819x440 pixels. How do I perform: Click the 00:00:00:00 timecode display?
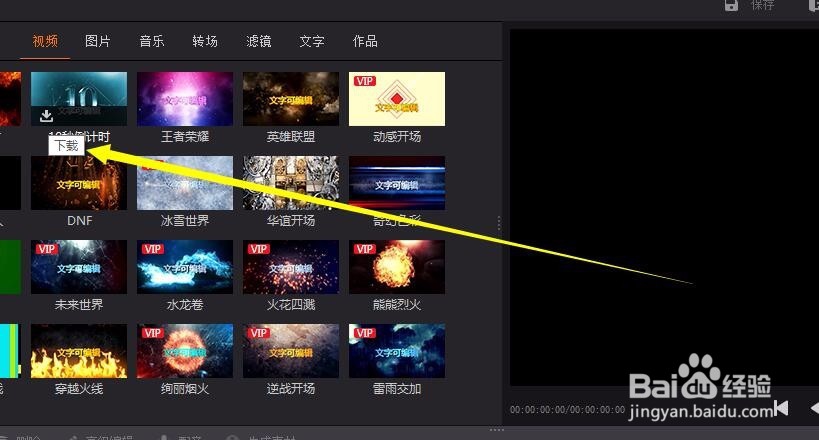click(x=567, y=410)
